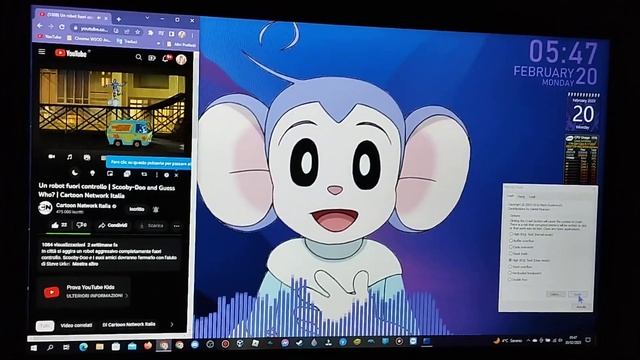640x360 pixels.
Task: Click the lightbulb icon below the video
Action: click(92, 173)
